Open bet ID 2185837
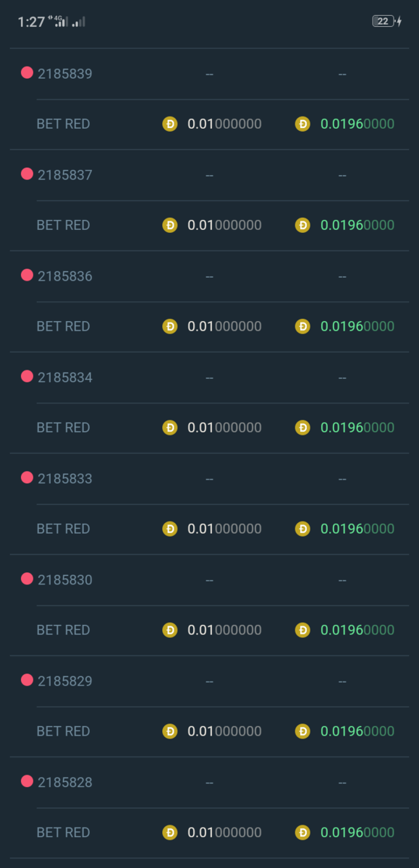 tap(65, 175)
